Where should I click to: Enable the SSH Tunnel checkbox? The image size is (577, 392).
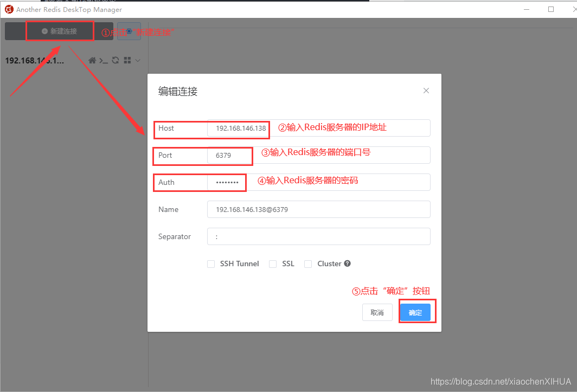point(211,264)
